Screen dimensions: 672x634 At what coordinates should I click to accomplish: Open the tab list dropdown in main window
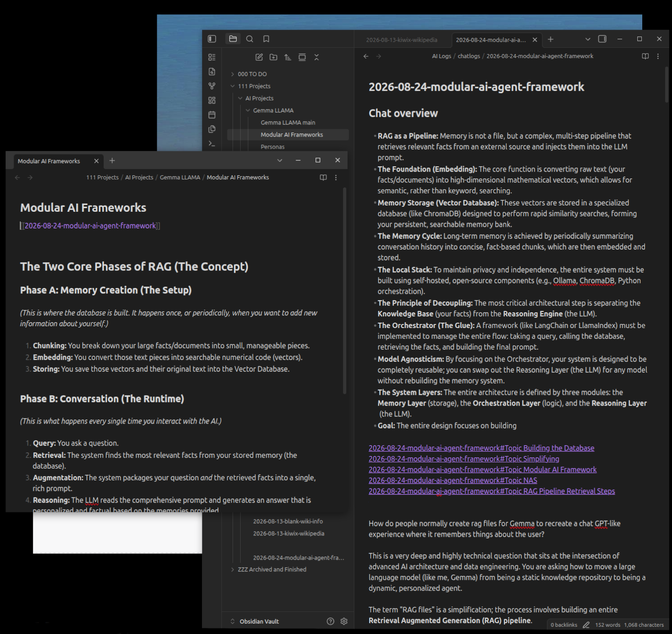pos(588,39)
